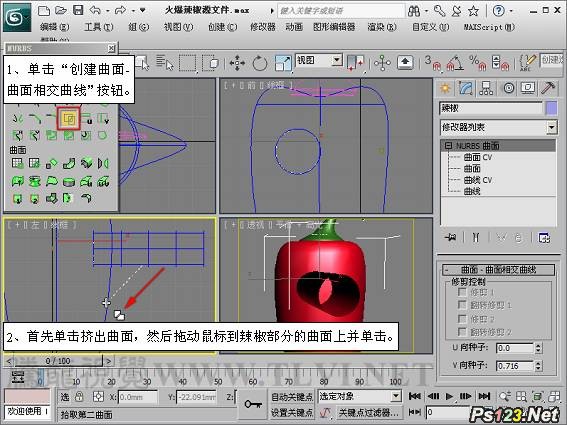Select the Select and Scale tool
The width and height of the screenshot is (567, 425).
point(283,63)
